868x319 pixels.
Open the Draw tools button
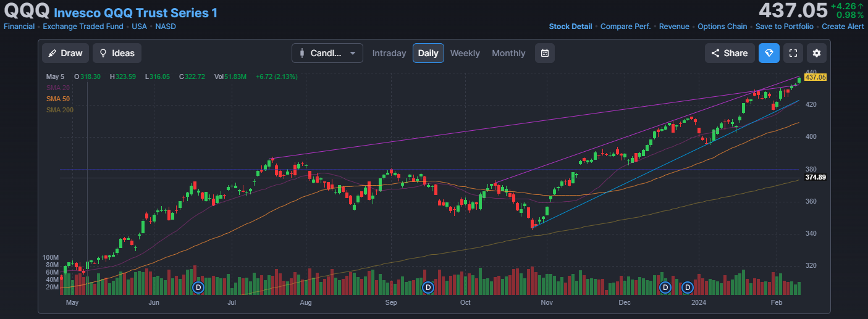[x=65, y=53]
